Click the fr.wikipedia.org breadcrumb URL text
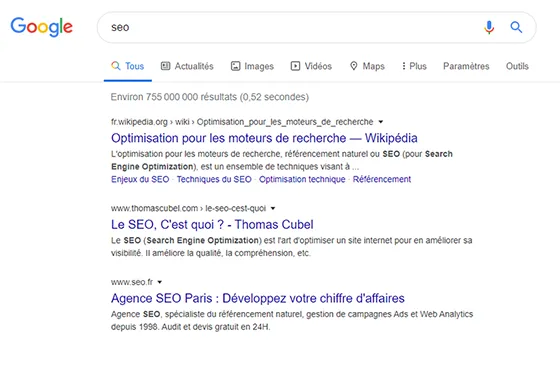The height and width of the screenshot is (369, 560). 242,122
